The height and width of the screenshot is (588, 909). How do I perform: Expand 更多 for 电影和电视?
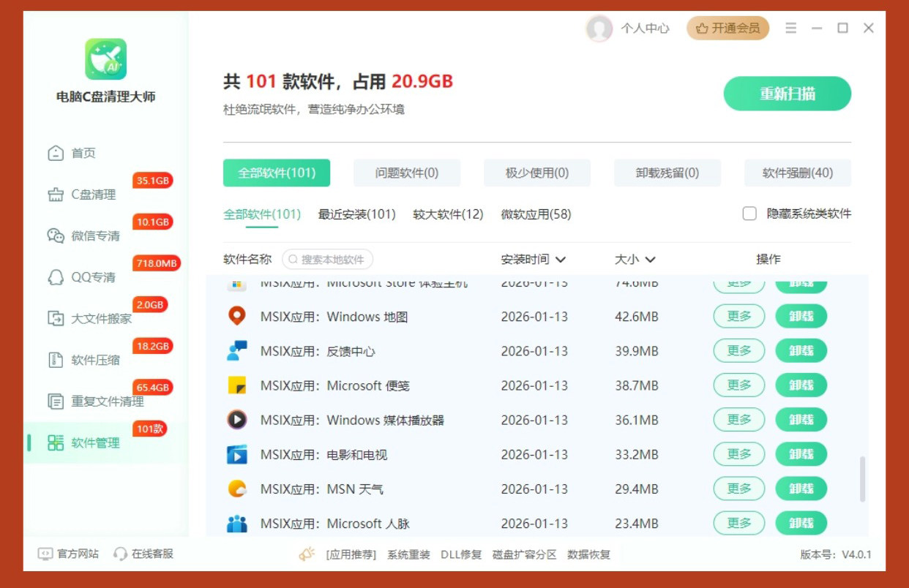point(739,454)
